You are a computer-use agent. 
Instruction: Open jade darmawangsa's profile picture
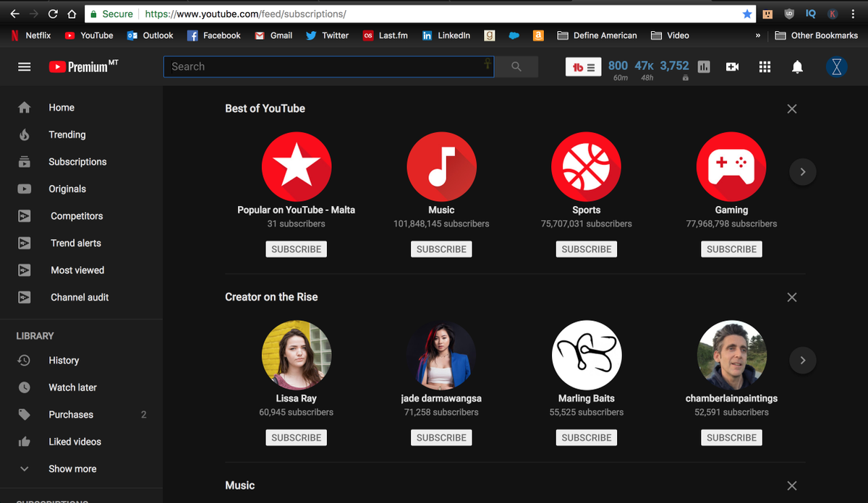441,355
